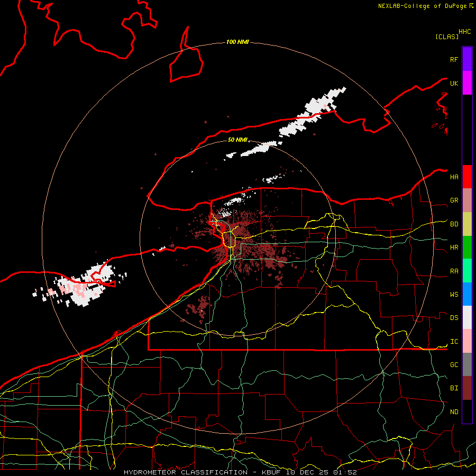This screenshot has height=476, width=476.
Task: Click the RF purple legend swatch
Action: (467, 59)
